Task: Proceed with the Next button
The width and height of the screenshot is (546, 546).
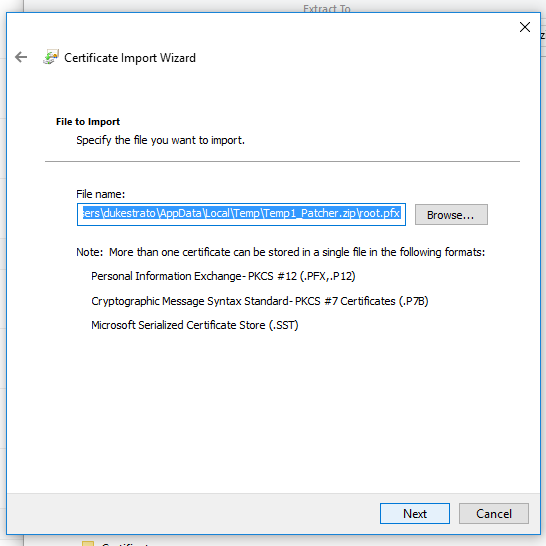Action: [x=415, y=513]
